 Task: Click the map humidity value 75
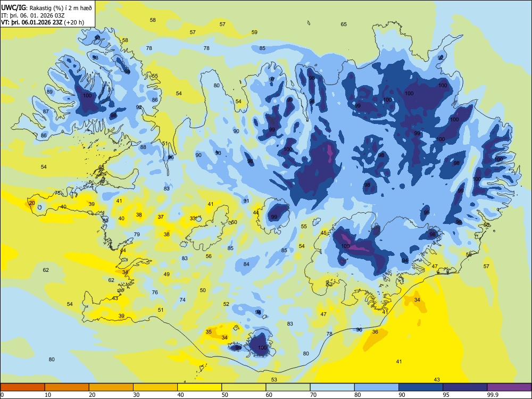tap(57, 193)
